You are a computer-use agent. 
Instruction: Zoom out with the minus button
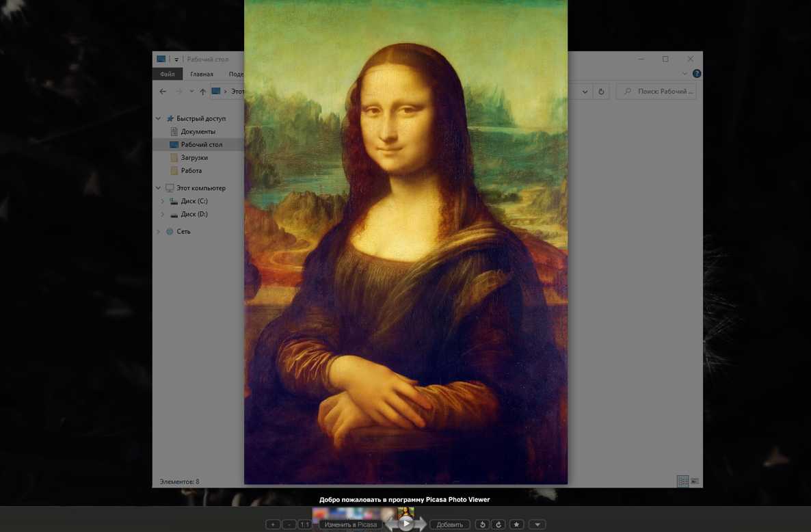(289, 524)
